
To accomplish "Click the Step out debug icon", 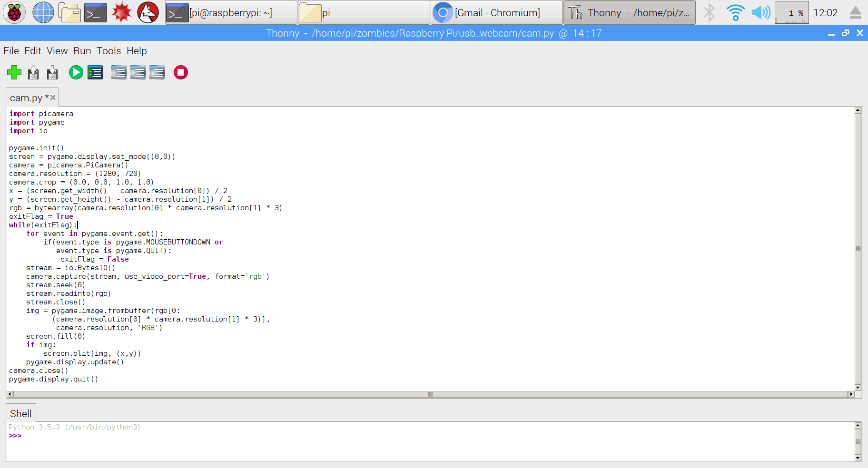I will coord(157,72).
